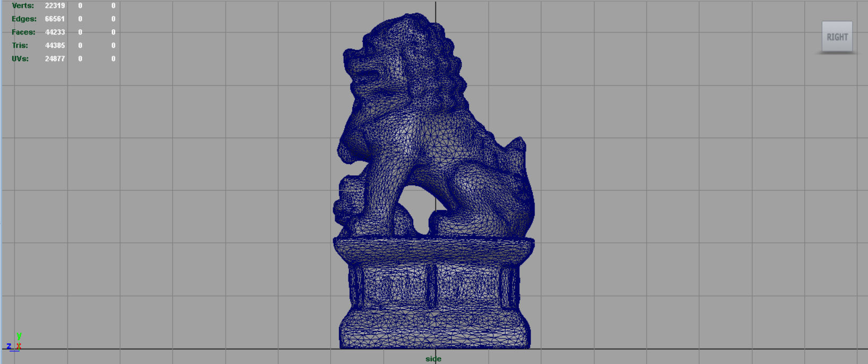Click the "UVs:" heads-up display label
868x364 pixels.
(x=20, y=58)
